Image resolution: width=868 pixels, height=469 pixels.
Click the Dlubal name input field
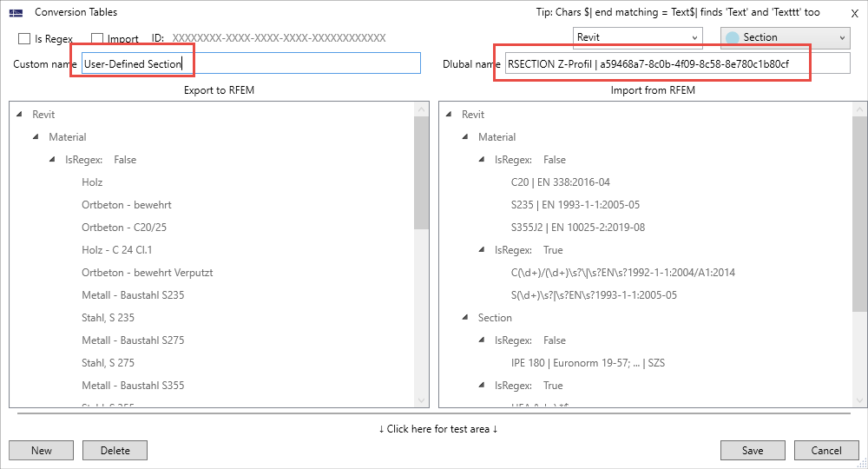(678, 63)
